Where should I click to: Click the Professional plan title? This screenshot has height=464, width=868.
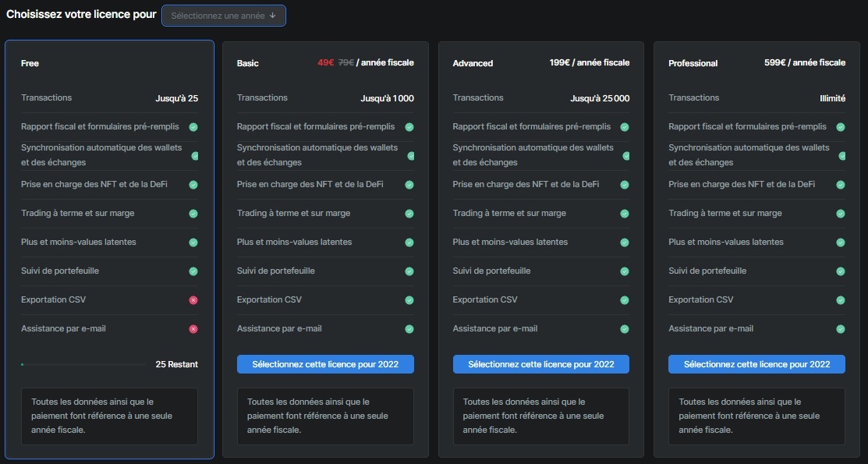693,63
